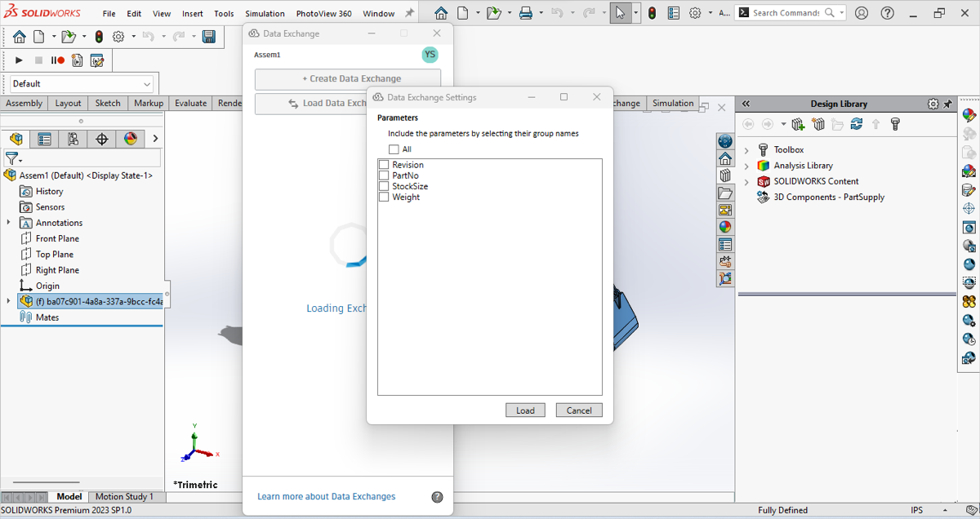The height and width of the screenshot is (519, 980).
Task: Click the Record/Pause macro button
Action: [x=57, y=60]
